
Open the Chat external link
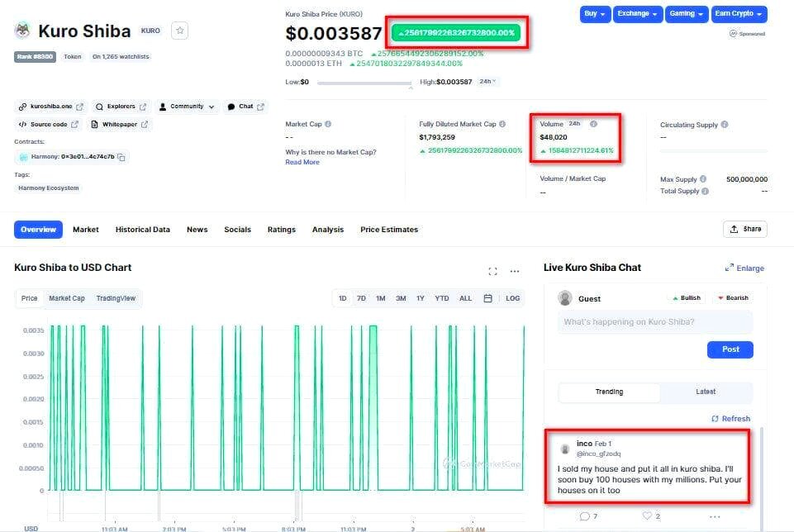[245, 107]
